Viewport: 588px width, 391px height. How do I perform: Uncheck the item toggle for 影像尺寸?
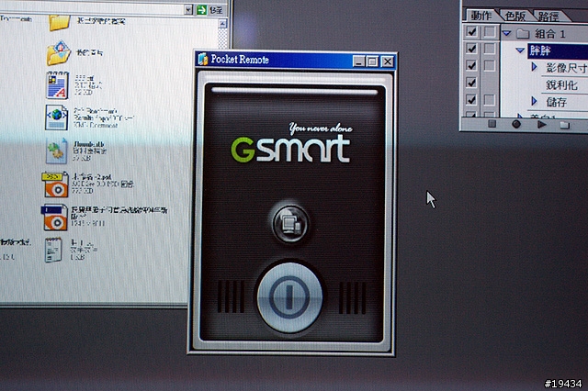tap(471, 65)
